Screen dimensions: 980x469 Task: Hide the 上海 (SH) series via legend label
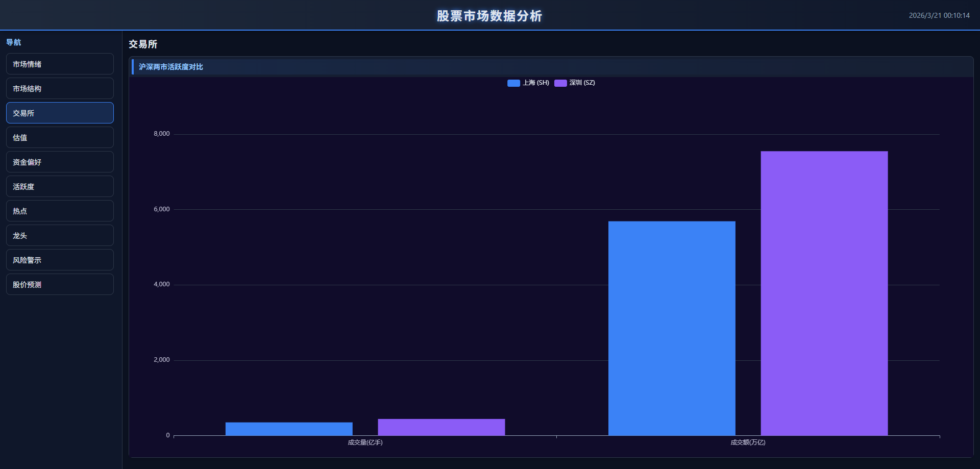(535, 83)
